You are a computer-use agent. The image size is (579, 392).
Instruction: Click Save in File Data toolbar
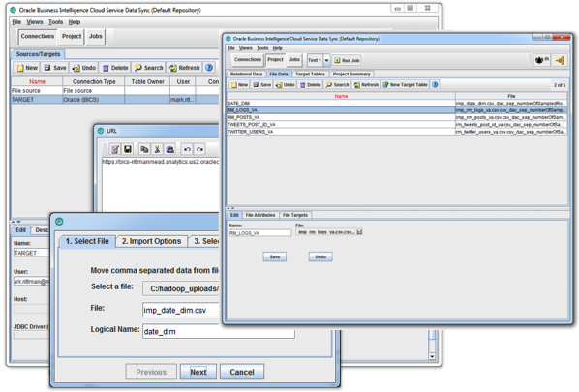click(262, 85)
